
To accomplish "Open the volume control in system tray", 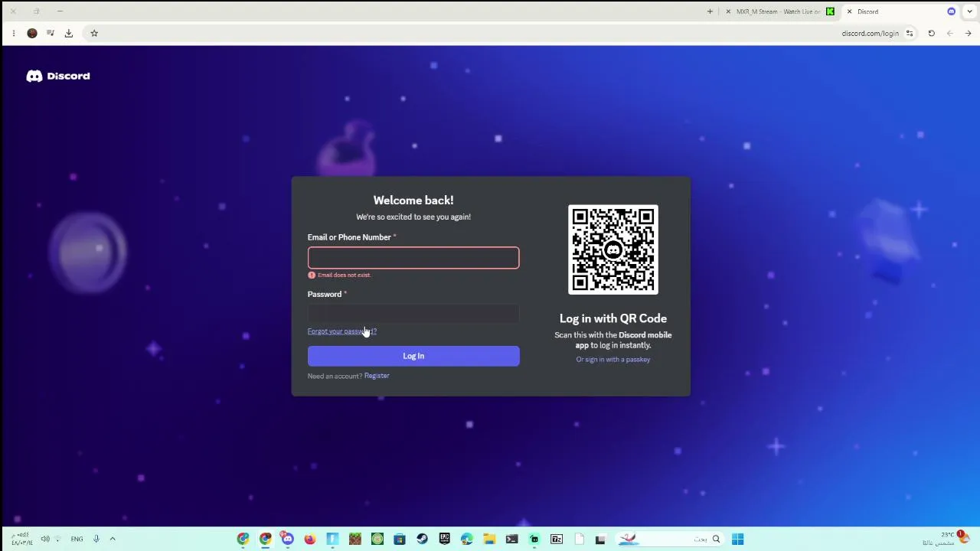I will pyautogui.click(x=45, y=539).
